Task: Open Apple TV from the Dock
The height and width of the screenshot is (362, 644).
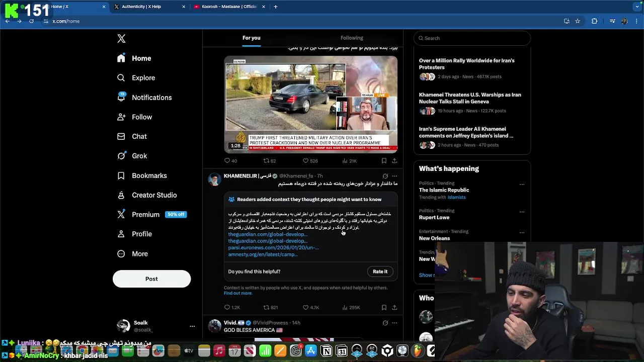Action: pos(189,350)
